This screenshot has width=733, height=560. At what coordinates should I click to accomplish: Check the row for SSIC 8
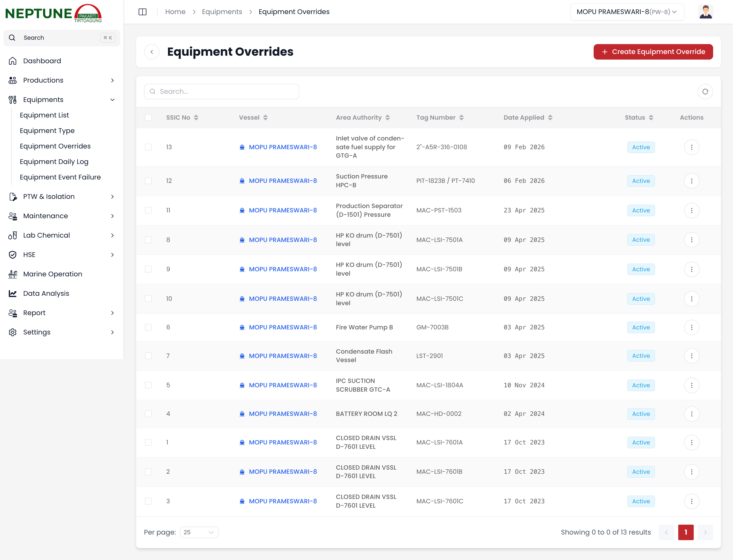pos(148,240)
